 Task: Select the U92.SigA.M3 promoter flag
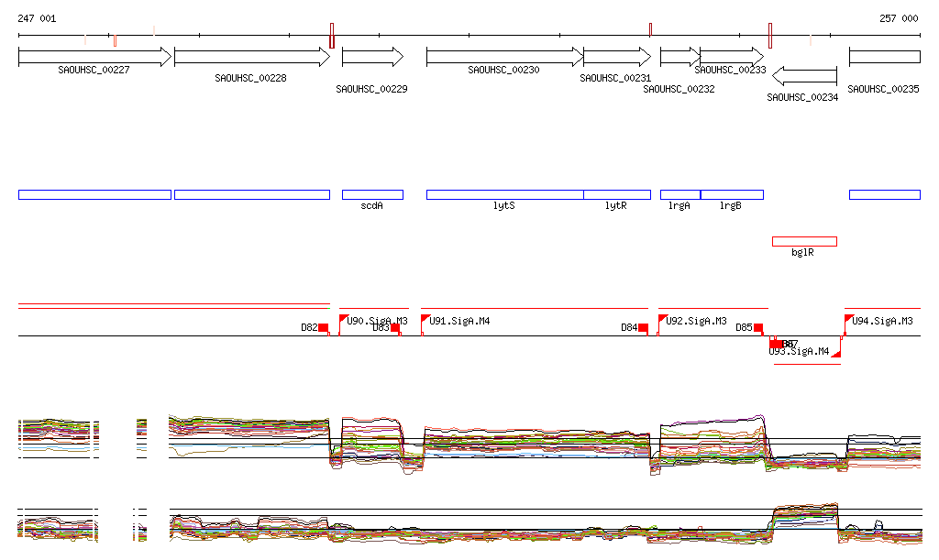(x=662, y=318)
